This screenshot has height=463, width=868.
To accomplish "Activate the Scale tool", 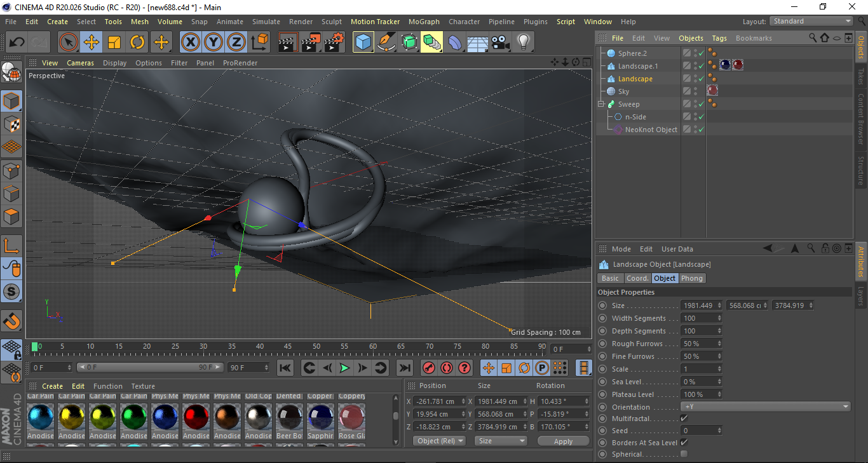I will click(114, 43).
